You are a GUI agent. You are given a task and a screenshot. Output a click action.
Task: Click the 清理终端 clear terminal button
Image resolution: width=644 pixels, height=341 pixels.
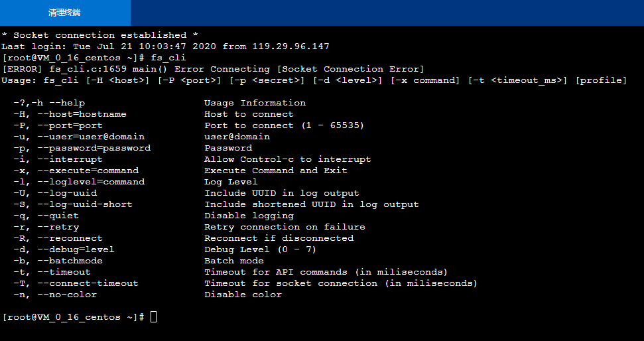pos(64,13)
